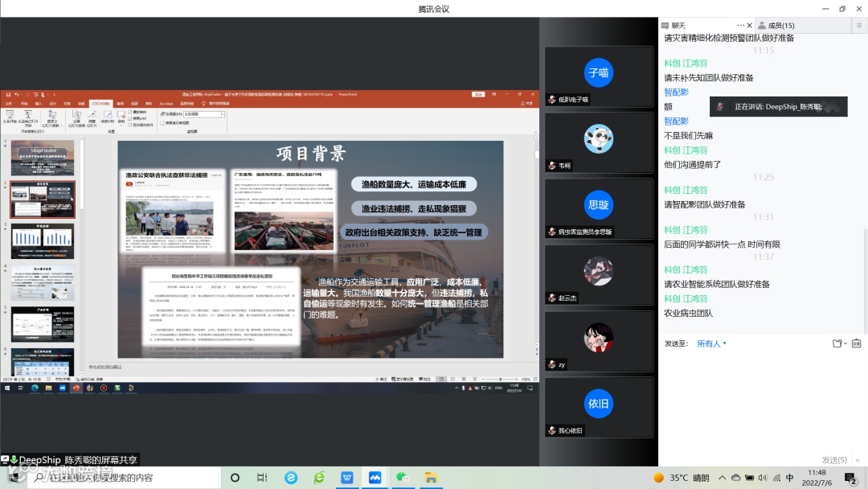Click muted mic icon beside zy

click(x=551, y=364)
